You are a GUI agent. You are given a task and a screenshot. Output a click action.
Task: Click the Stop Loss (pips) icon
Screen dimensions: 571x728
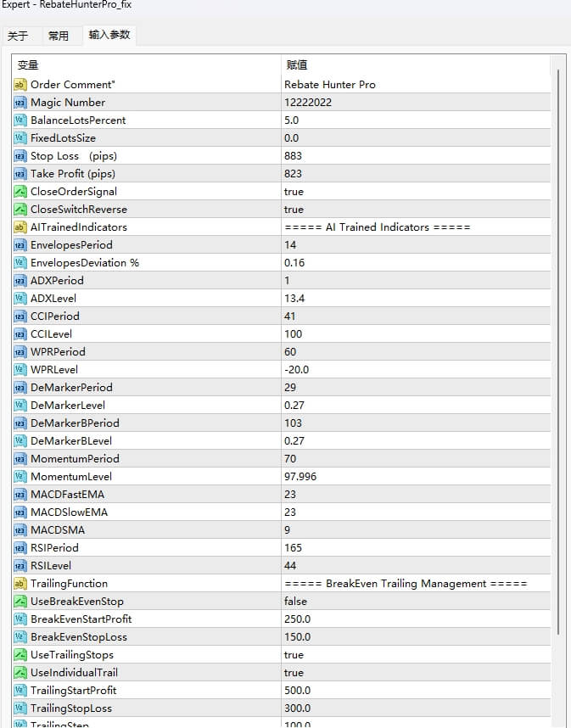click(x=20, y=156)
